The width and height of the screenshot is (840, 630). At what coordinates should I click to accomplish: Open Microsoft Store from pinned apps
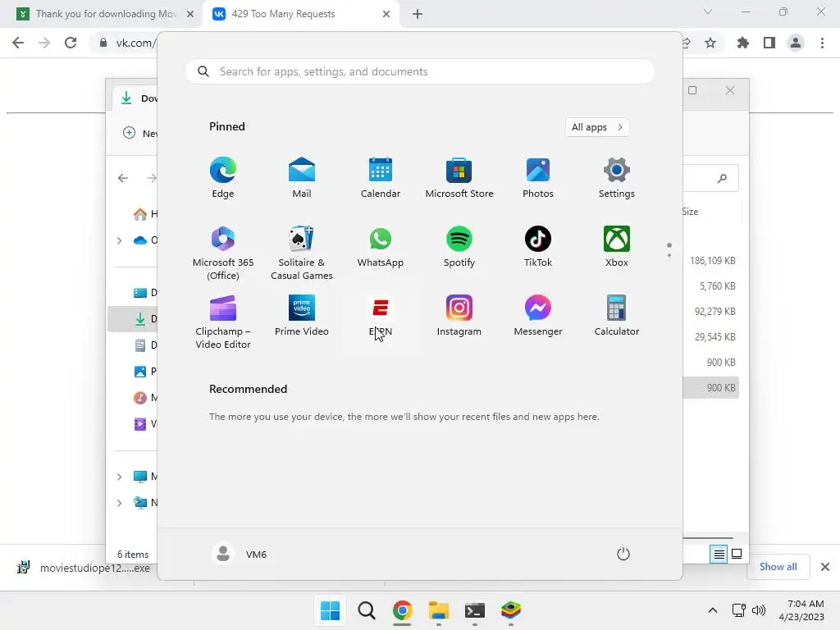click(459, 177)
